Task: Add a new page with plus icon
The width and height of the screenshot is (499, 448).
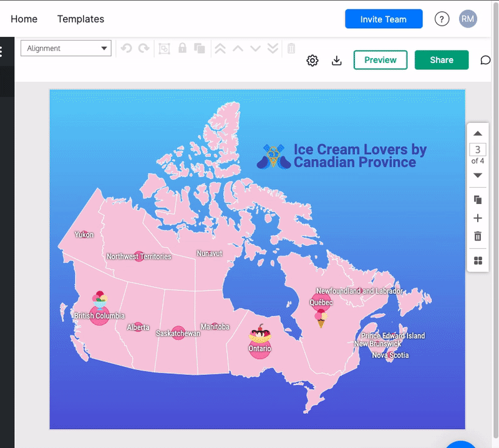Action: click(478, 218)
